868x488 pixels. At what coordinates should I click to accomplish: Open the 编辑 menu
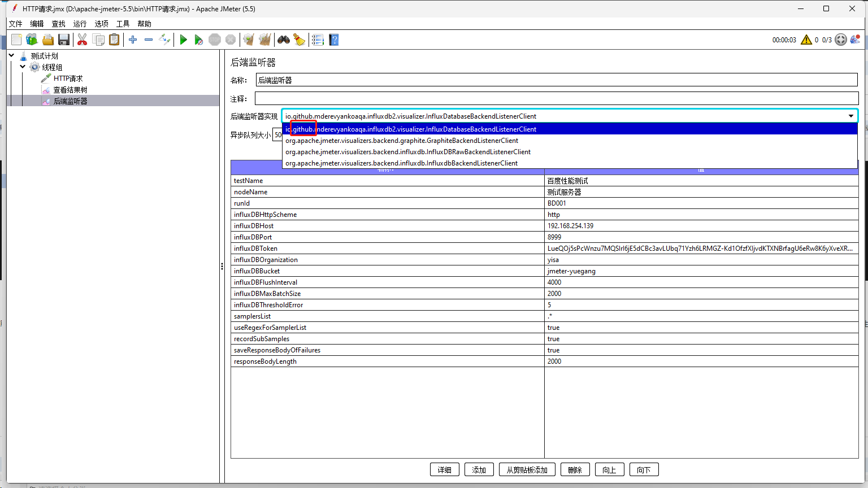coord(37,24)
